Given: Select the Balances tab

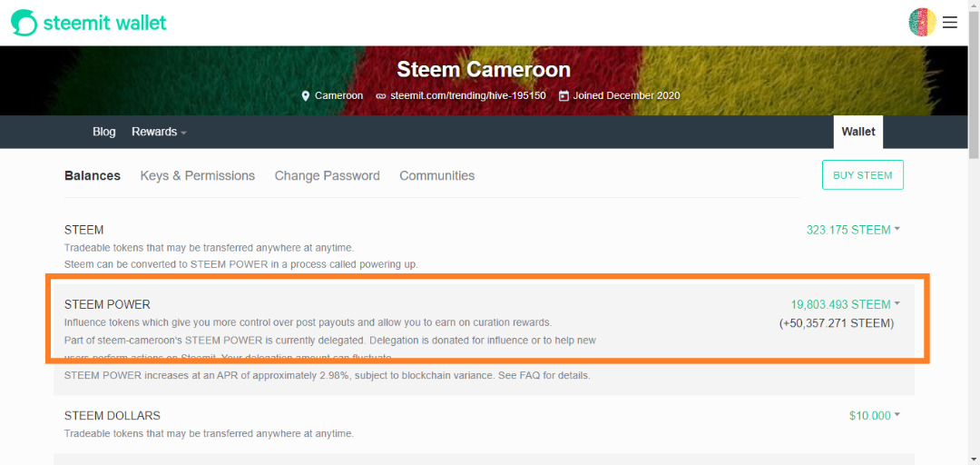Looking at the screenshot, I should [93, 176].
